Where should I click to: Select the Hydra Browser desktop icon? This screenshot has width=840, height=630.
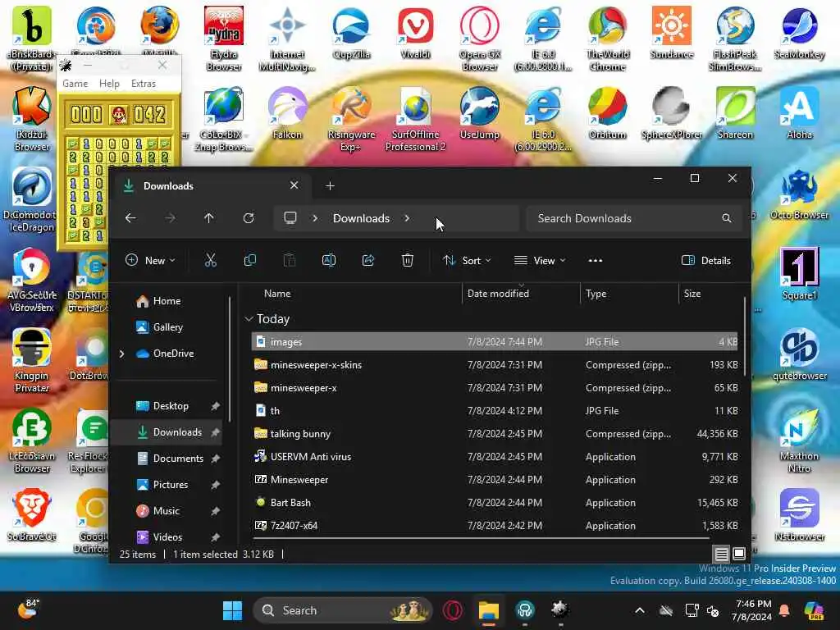223,39
